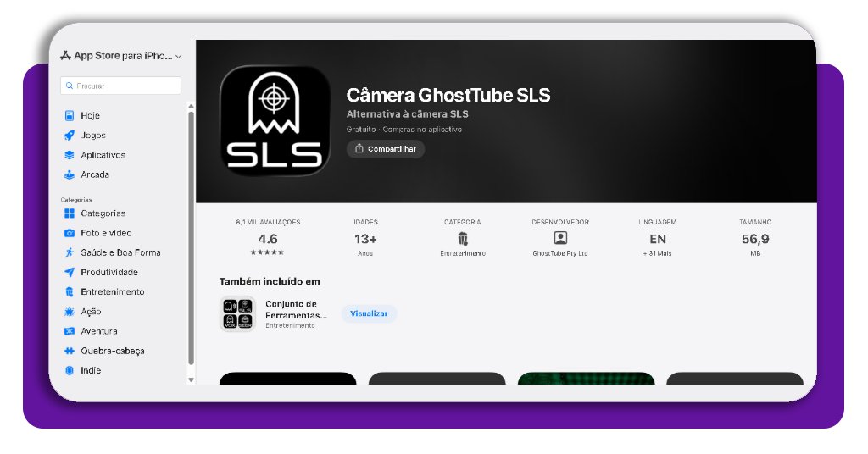This screenshot has height=454, width=868.
Task: Click the Arcada joystick icon
Action: click(70, 174)
